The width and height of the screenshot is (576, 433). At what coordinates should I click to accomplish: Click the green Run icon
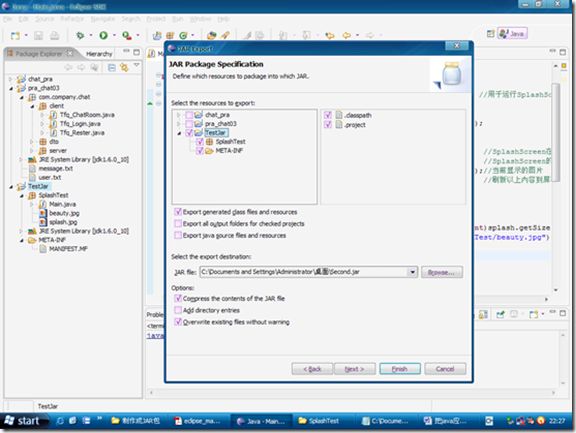click(x=104, y=35)
